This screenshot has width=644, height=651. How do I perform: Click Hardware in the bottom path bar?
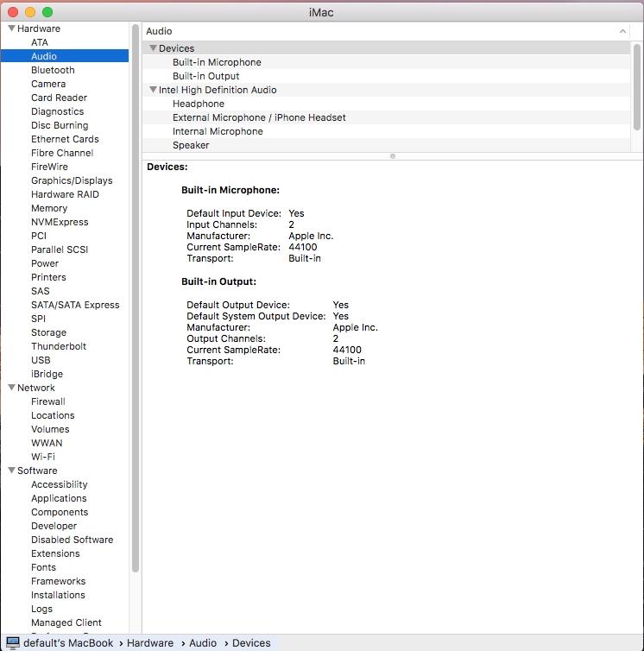point(150,643)
